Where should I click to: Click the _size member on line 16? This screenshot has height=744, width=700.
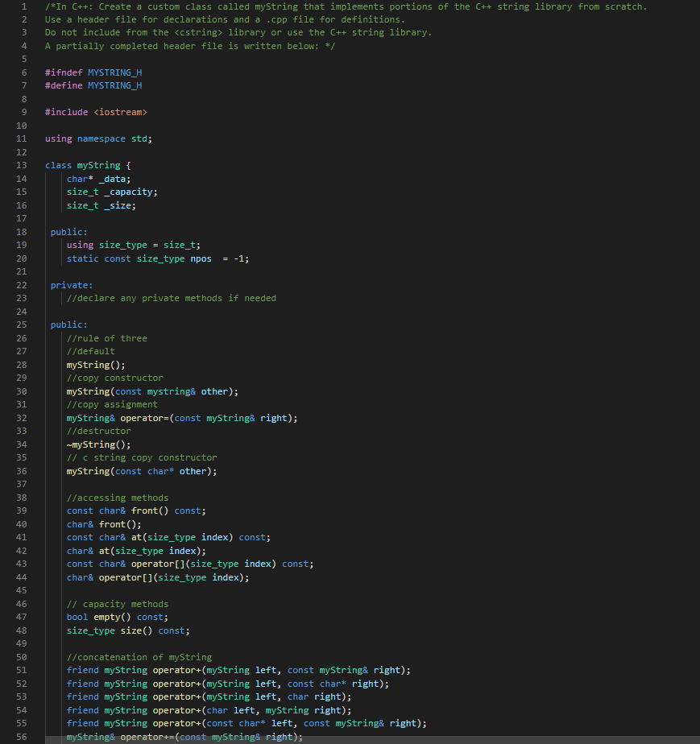click(x=118, y=205)
